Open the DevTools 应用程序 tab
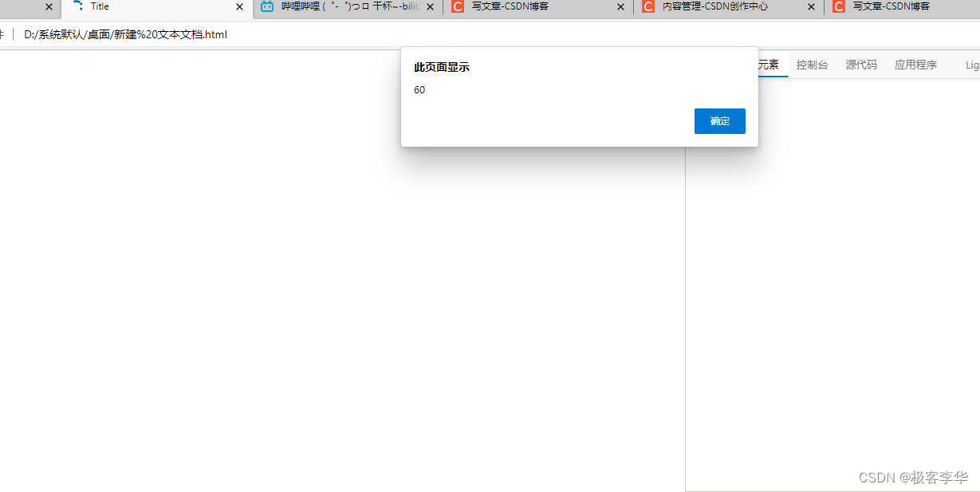The height and width of the screenshot is (492, 980). (915, 65)
